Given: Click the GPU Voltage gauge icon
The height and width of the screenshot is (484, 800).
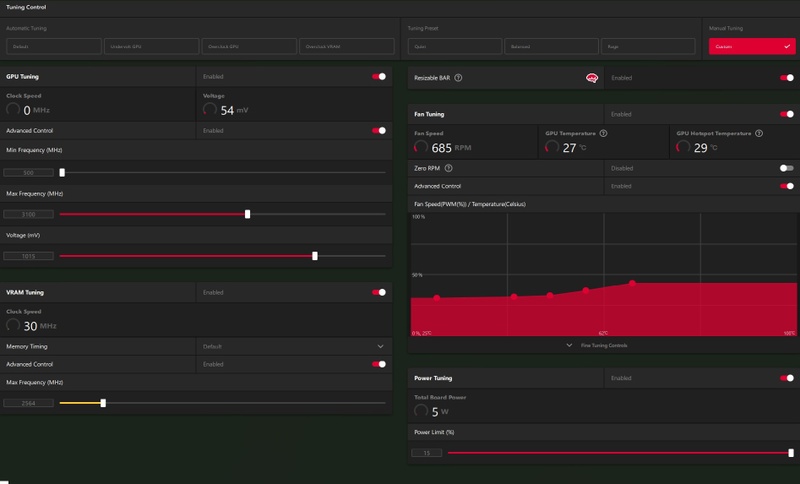Looking at the screenshot, I should pyautogui.click(x=210, y=109).
